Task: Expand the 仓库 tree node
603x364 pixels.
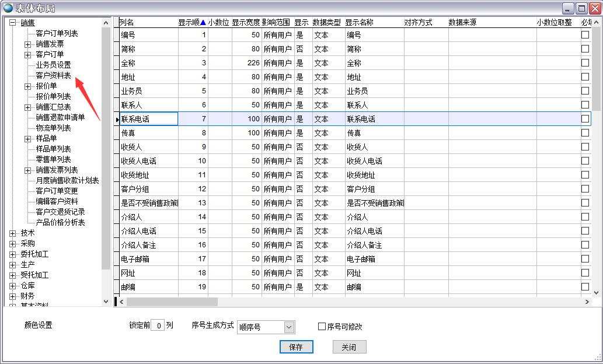Action: coord(13,286)
